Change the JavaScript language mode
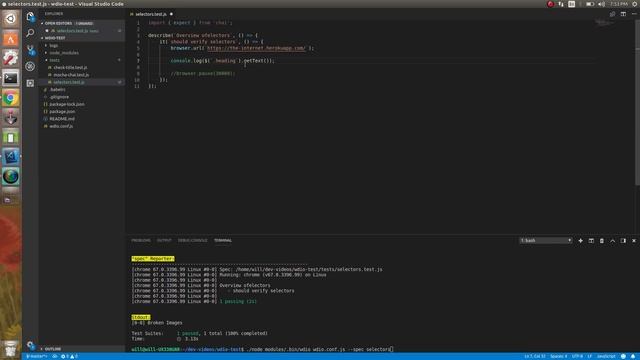The width and height of the screenshot is (640, 360). tap(606, 356)
